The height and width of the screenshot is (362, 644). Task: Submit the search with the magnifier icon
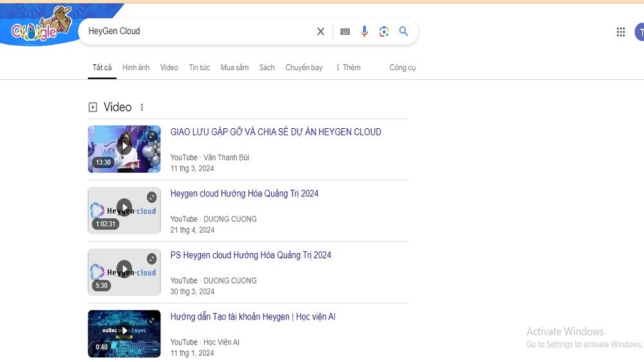(x=404, y=31)
